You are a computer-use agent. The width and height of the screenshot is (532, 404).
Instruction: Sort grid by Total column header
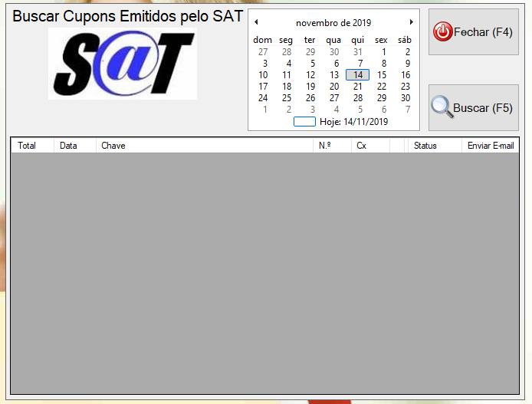pos(27,146)
